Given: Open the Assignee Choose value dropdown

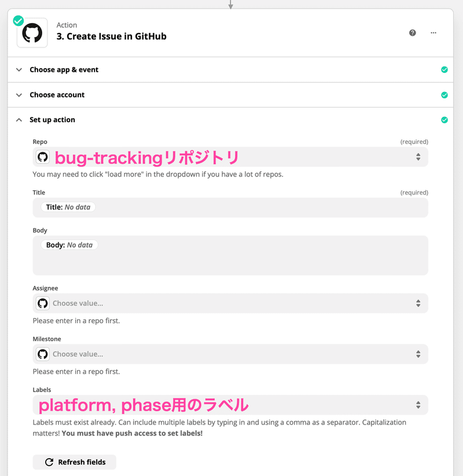Looking at the screenshot, I should [x=230, y=303].
